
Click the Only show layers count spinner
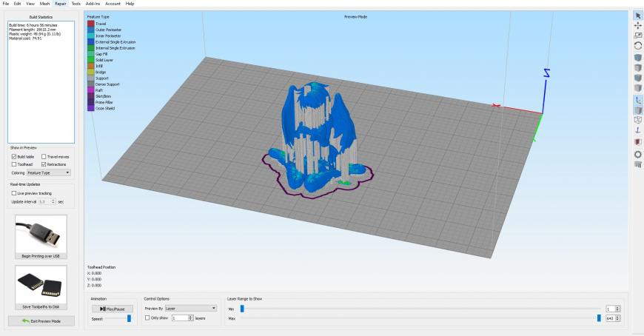(x=190, y=318)
